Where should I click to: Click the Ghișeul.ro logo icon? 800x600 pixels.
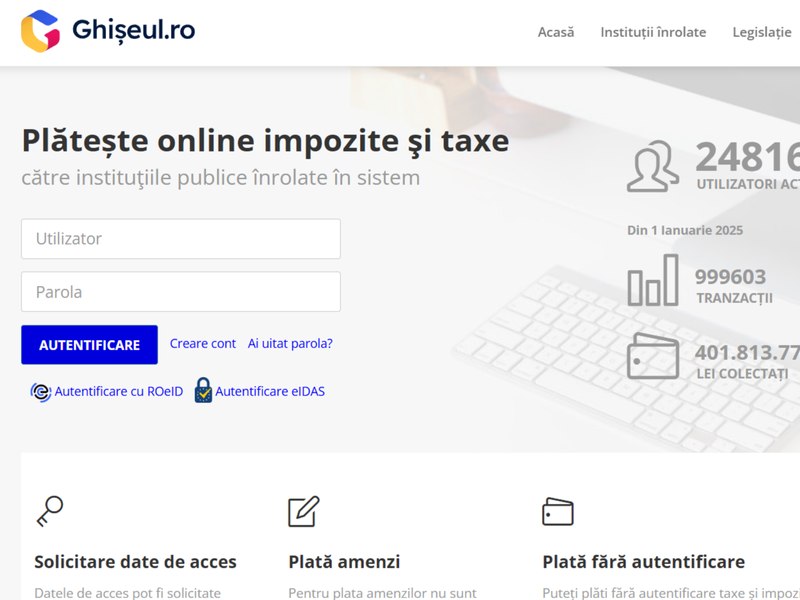(40, 31)
